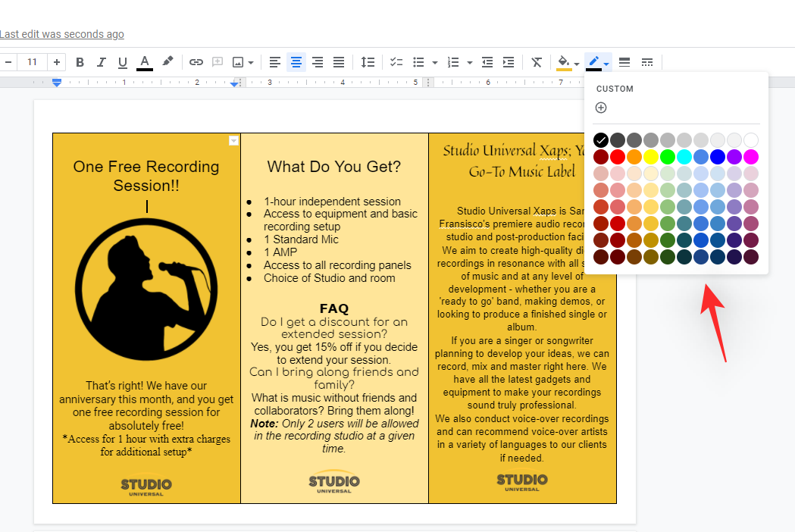Expand the numbered list dropdown arrow

point(470,62)
